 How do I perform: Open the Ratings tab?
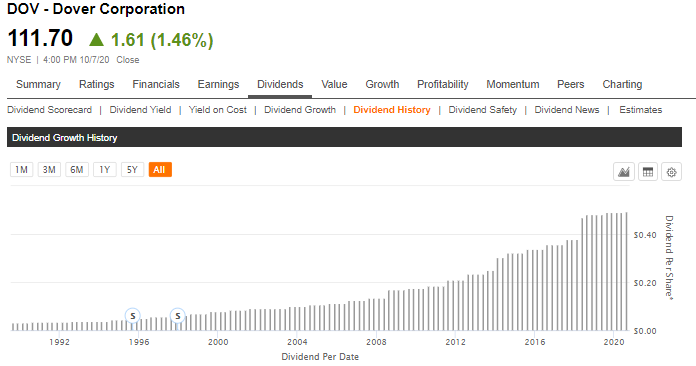(96, 84)
